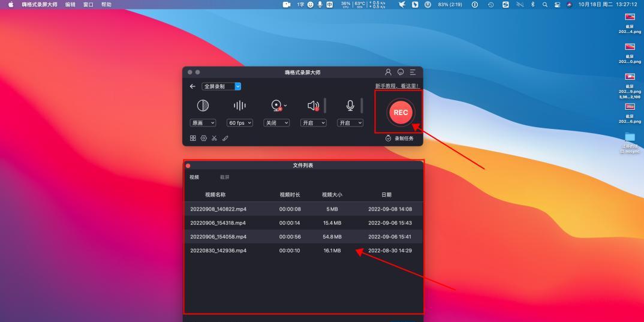
Task: Open the 开启 dropdown under the speaker
Action: pos(314,123)
